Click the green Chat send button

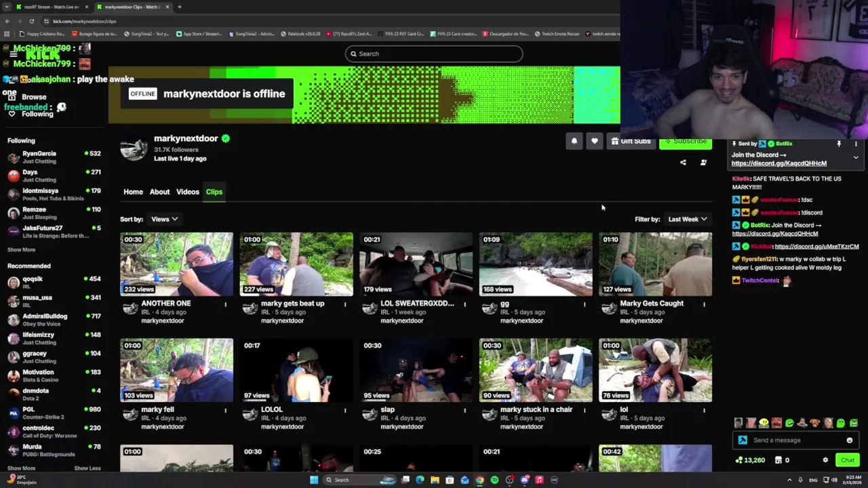tap(848, 460)
